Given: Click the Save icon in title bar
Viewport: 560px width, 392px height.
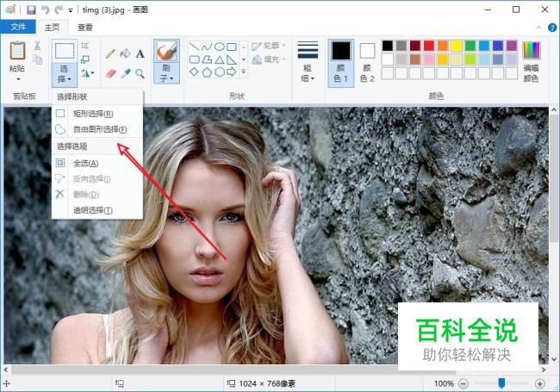Looking at the screenshot, I should click(31, 9).
